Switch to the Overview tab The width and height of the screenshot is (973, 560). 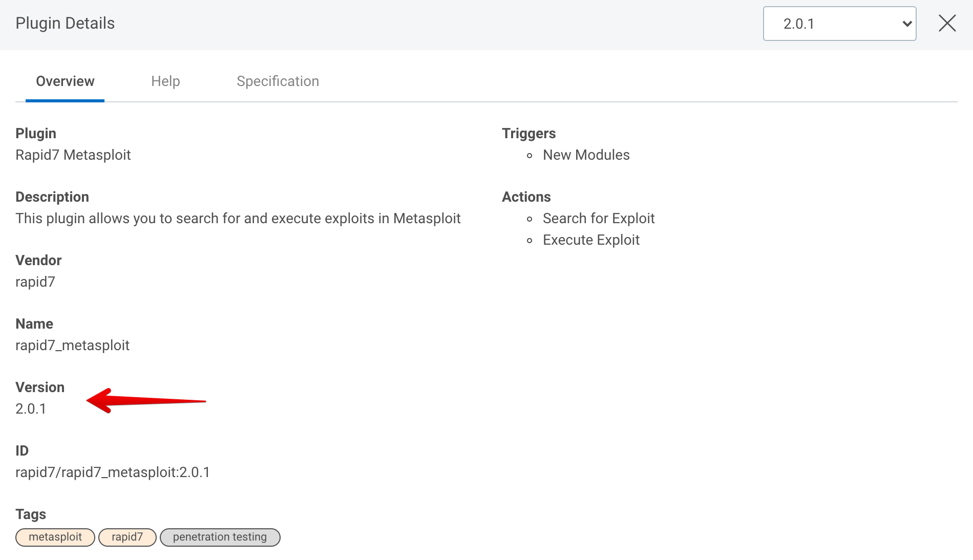(x=65, y=81)
